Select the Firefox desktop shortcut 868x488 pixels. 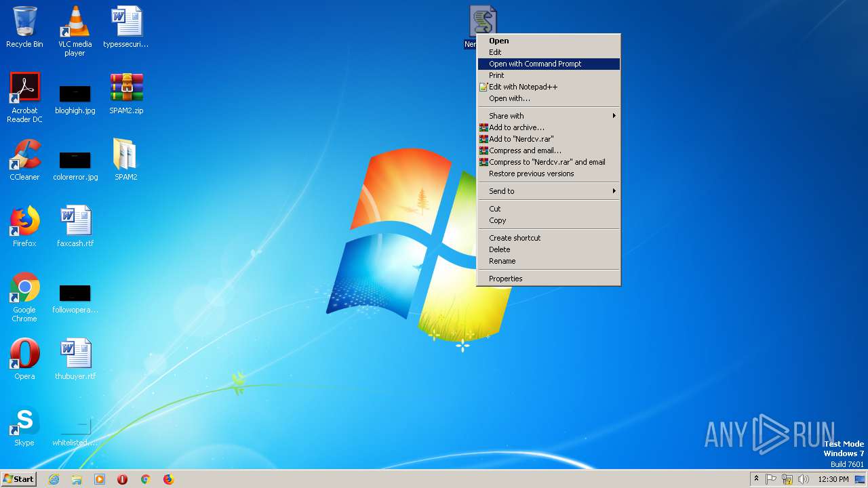pos(24,226)
